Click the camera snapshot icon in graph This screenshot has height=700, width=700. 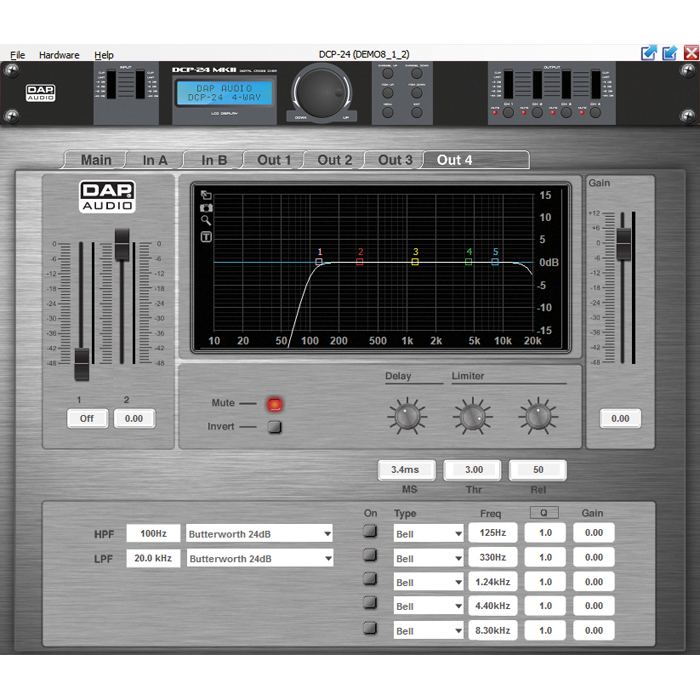click(206, 208)
